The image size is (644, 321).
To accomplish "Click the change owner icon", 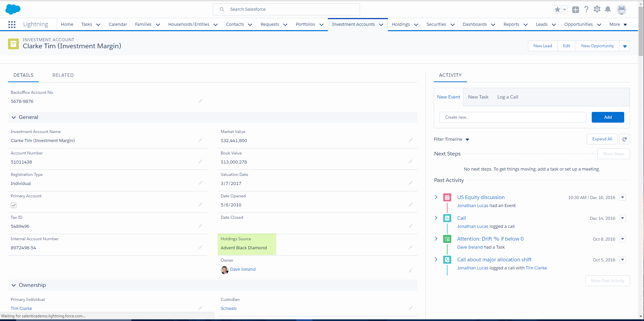I will tap(411, 270).
